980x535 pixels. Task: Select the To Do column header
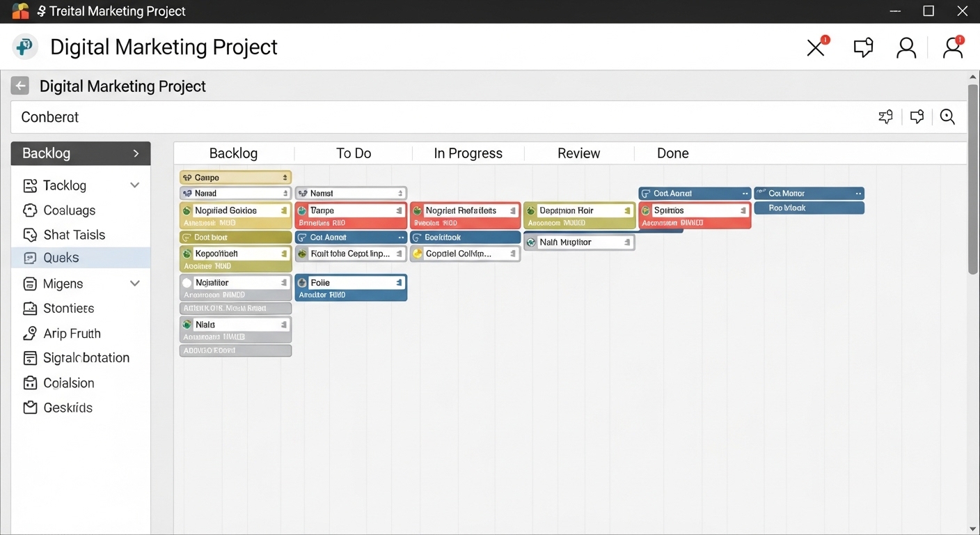pos(354,153)
